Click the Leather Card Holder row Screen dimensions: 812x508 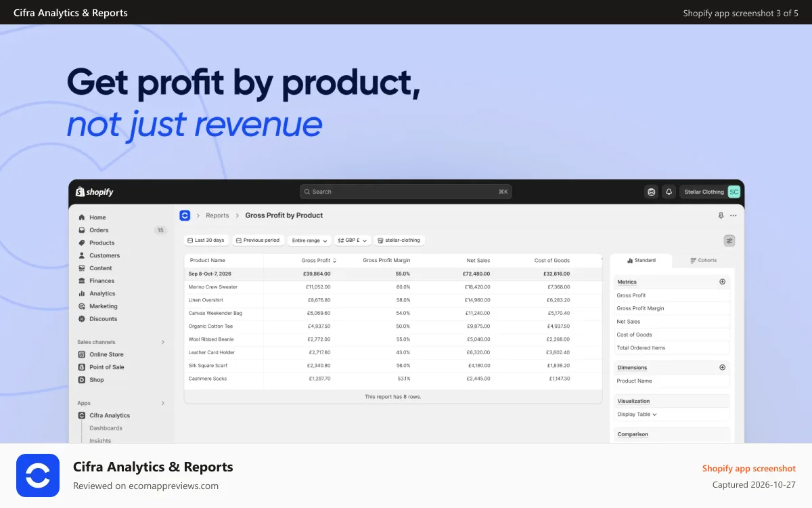(392, 352)
